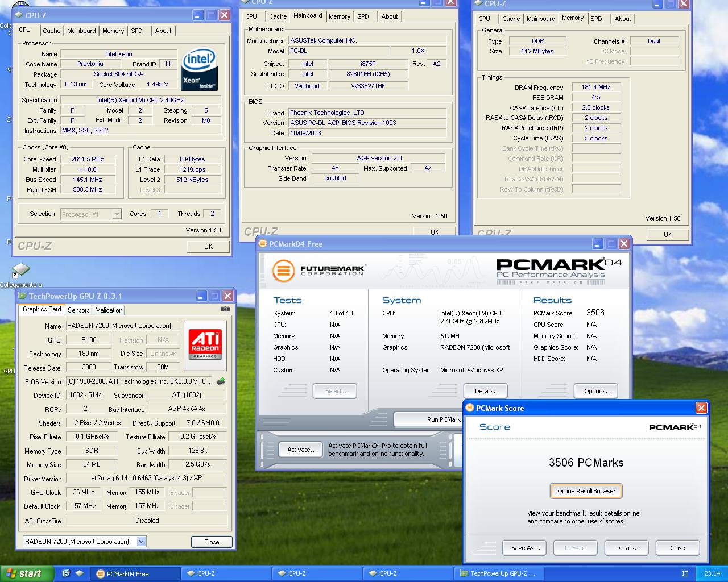Click OK in the CPU-Z Memory window
The width and height of the screenshot is (728, 582).
668,234
